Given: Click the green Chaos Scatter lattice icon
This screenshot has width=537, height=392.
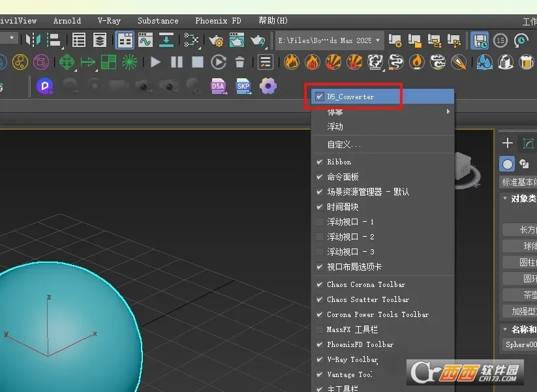Looking at the screenshot, I should click(67, 63).
